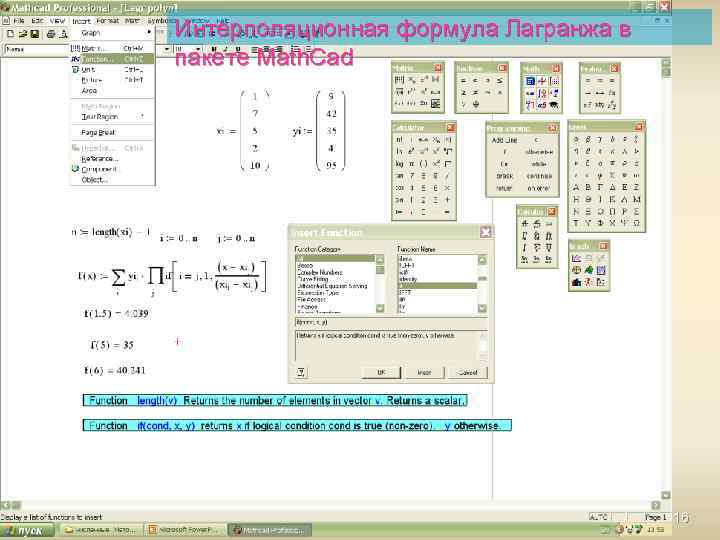Screen dimensions: 720x540
Task: Open the Symbolic keyword palette (mortarboard icon)
Action: click(x=554, y=105)
